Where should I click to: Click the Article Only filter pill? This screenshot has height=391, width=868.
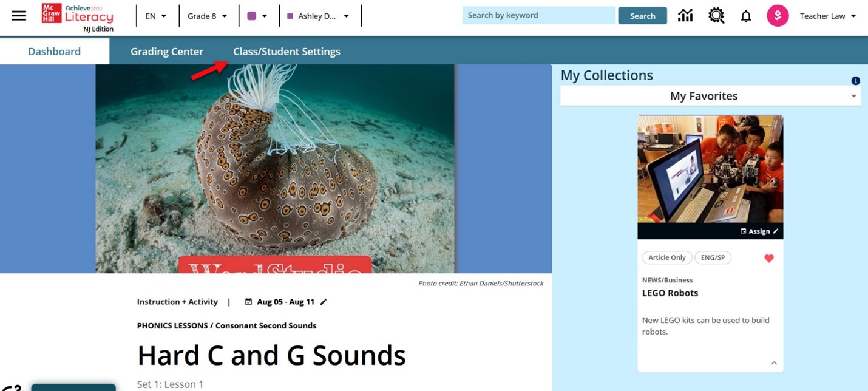pos(666,257)
